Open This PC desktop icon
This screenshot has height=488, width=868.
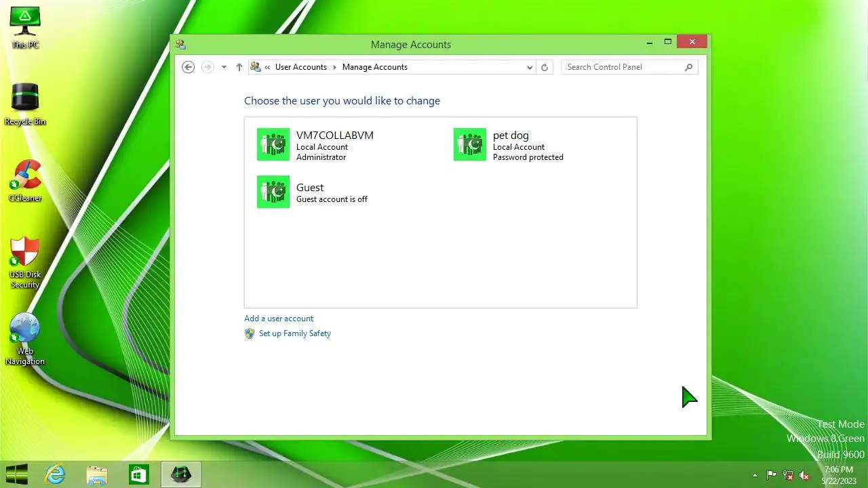click(x=25, y=27)
